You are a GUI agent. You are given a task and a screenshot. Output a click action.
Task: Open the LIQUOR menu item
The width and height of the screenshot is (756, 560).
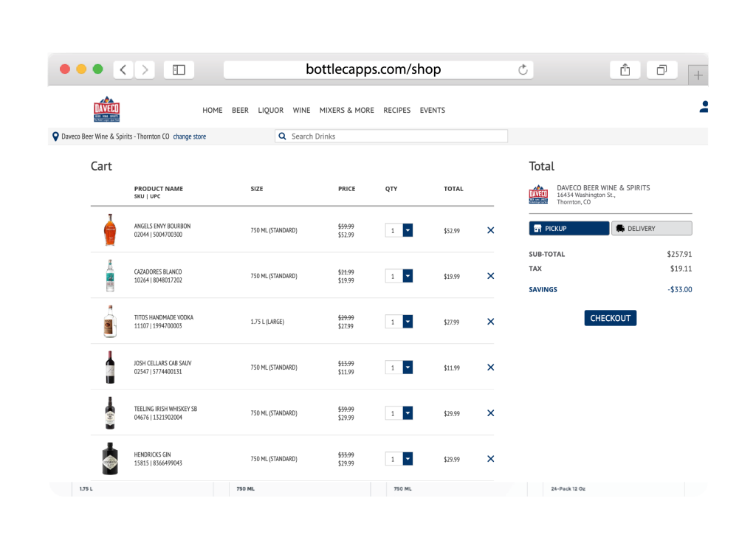[270, 111]
